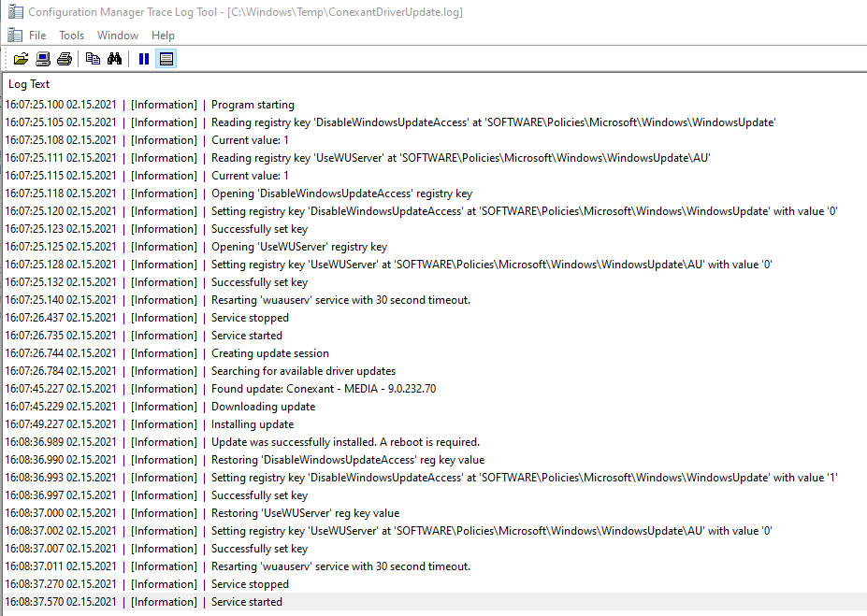Disable live log monitoring with the pause toggle
The width and height of the screenshot is (867, 616).
coord(143,58)
